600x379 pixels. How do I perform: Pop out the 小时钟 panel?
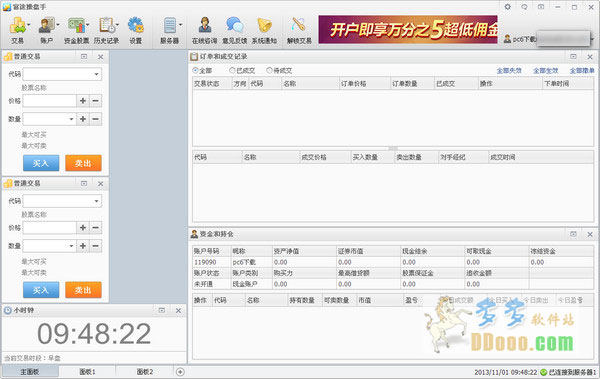coord(161,310)
